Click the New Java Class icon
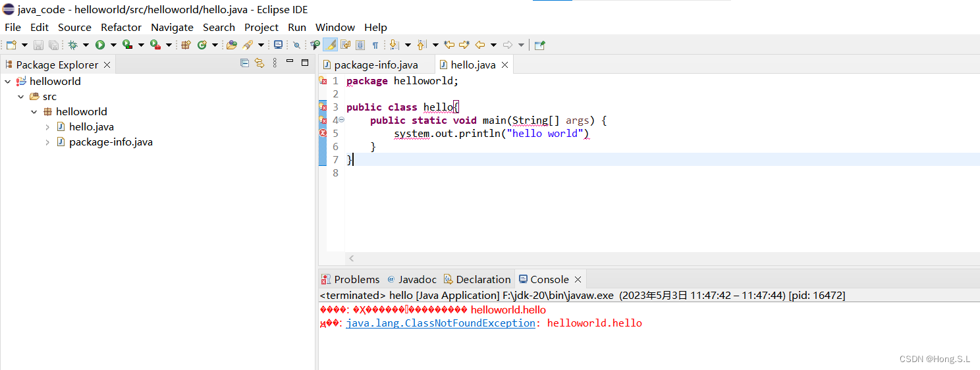This screenshot has width=980, height=370. pos(202,45)
